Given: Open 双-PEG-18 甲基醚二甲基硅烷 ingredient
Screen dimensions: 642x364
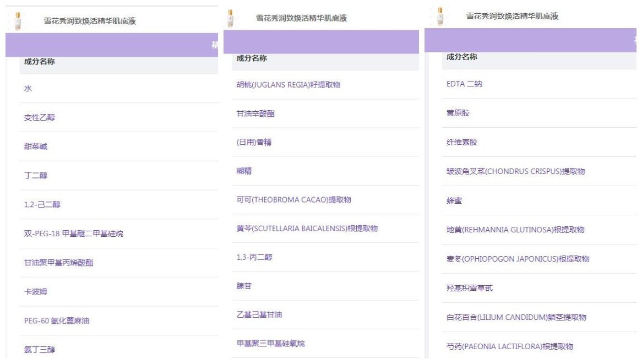Looking at the screenshot, I should [74, 234].
